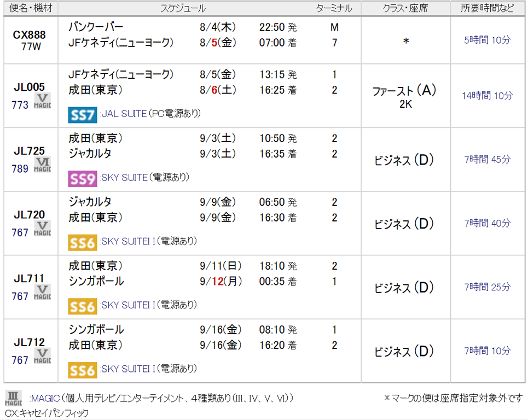Click the 77W aircraft type text
Image resolution: width=528 pixels, height=420 pixels.
(31, 47)
